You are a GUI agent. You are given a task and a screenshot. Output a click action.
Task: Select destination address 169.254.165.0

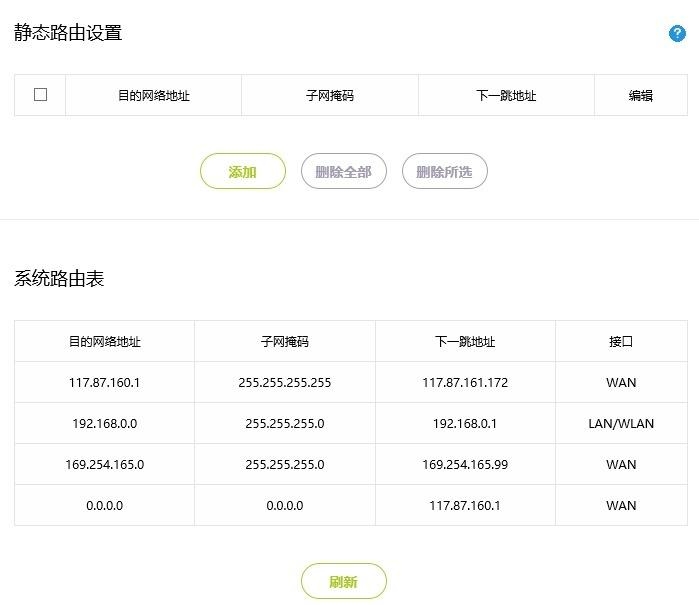(x=104, y=465)
